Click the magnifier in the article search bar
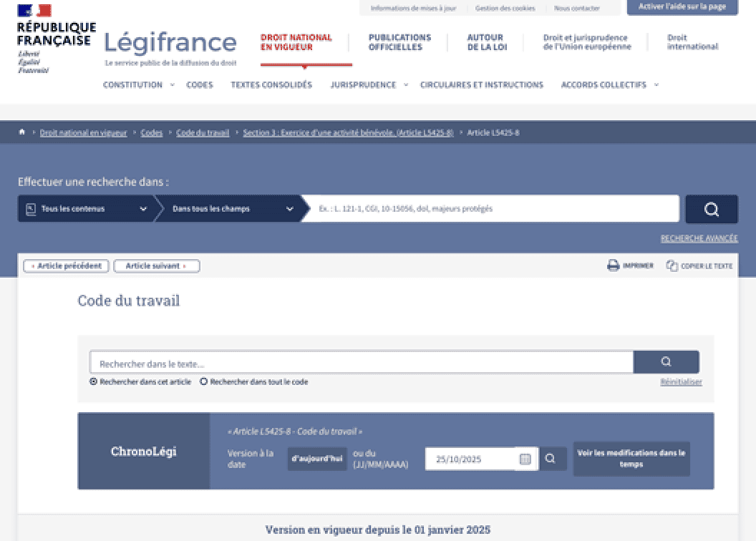The height and width of the screenshot is (541, 756). [x=667, y=363]
